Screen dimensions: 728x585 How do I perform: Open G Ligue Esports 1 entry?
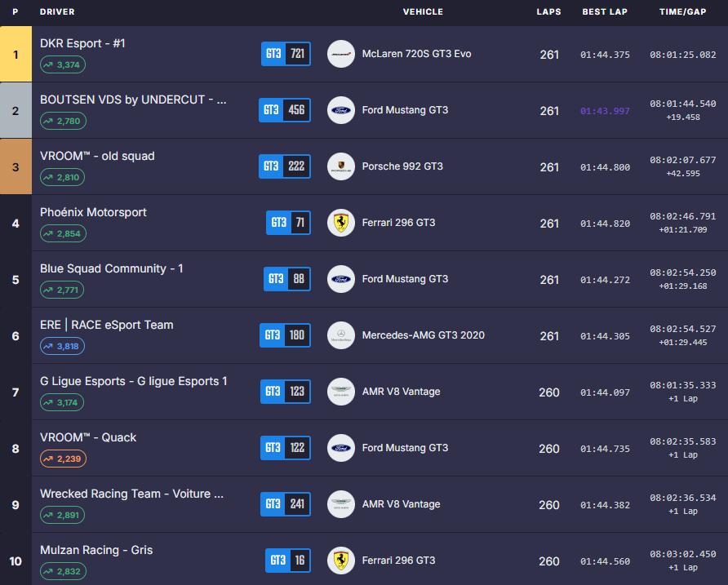tap(134, 381)
